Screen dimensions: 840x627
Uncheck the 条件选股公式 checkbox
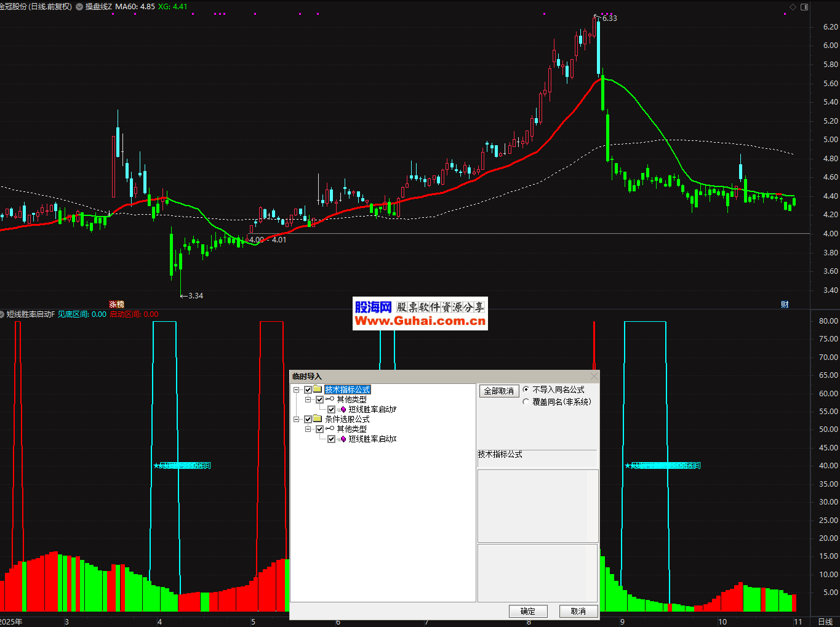pos(308,419)
